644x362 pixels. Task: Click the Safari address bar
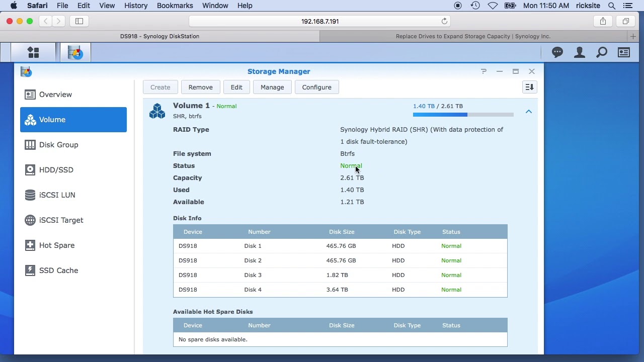point(320,21)
